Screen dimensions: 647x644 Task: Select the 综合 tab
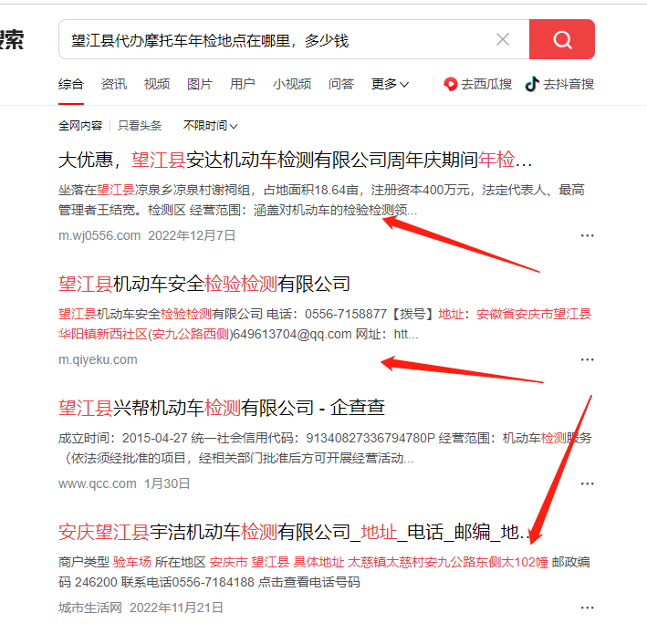(71, 84)
